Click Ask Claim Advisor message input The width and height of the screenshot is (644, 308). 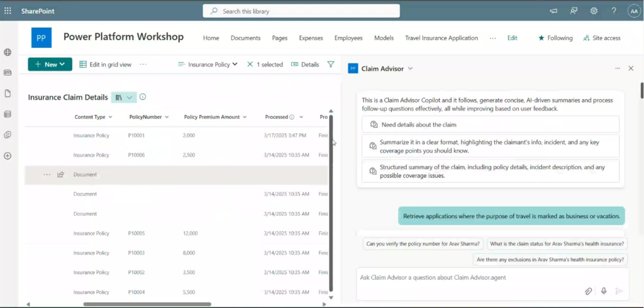pos(492,278)
